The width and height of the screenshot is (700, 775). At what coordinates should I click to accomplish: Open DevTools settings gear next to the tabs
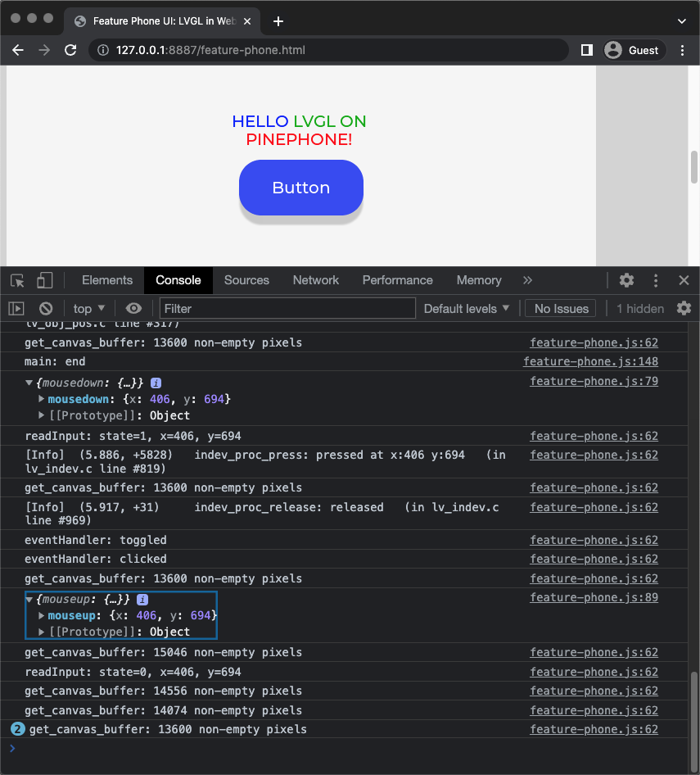626,280
